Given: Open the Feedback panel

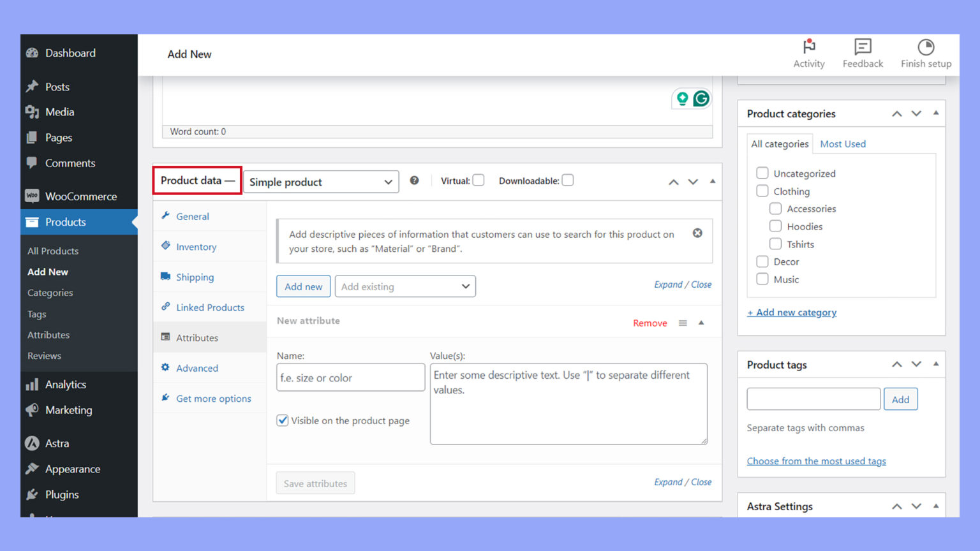Looking at the screenshot, I should coord(862,53).
